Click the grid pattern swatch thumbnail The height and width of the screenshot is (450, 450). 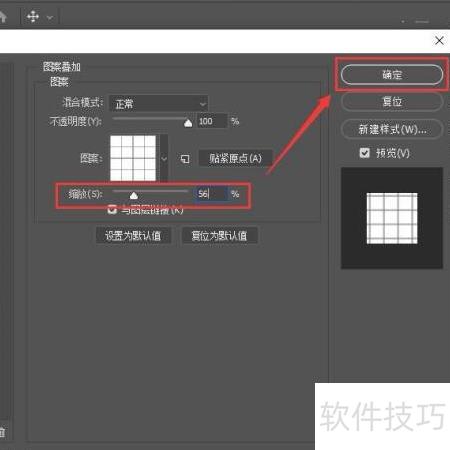[x=133, y=158]
